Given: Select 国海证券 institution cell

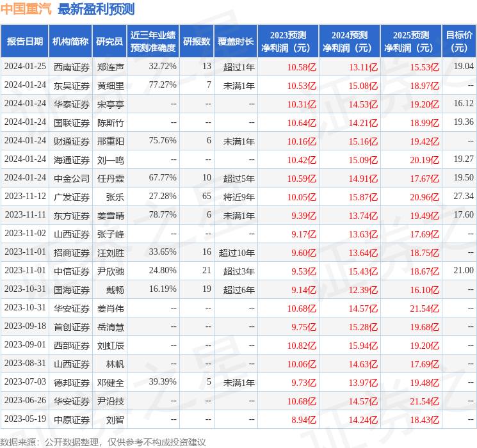Looking at the screenshot, I should click(x=72, y=290).
